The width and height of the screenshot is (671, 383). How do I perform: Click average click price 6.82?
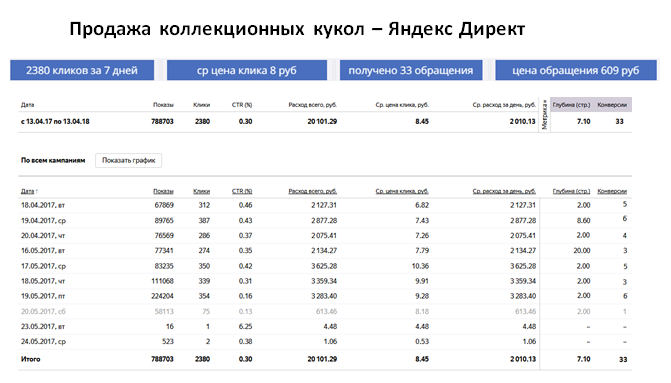pos(422,205)
